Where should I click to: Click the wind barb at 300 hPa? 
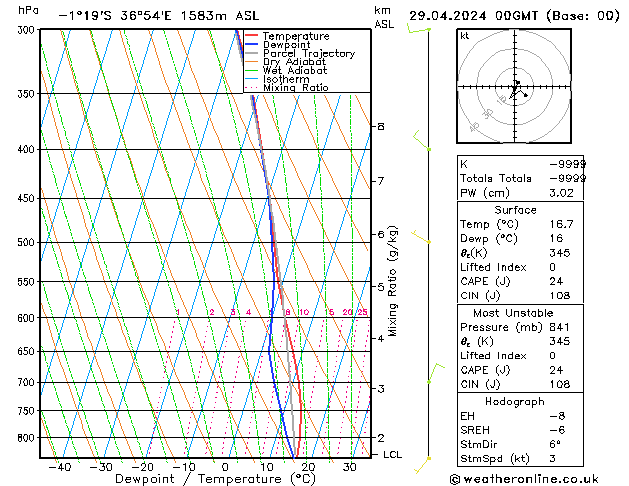418,29
